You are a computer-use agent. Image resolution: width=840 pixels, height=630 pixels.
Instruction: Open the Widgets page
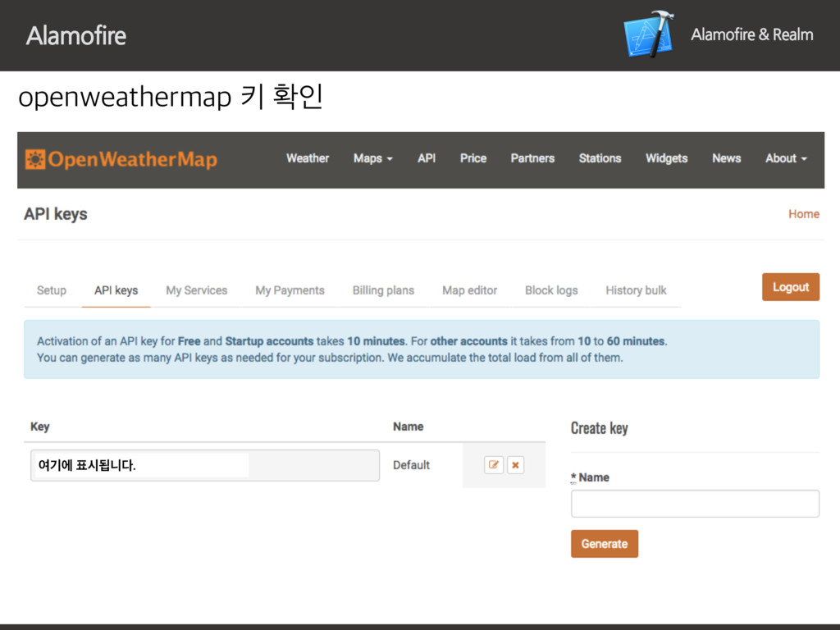pyautogui.click(x=666, y=158)
